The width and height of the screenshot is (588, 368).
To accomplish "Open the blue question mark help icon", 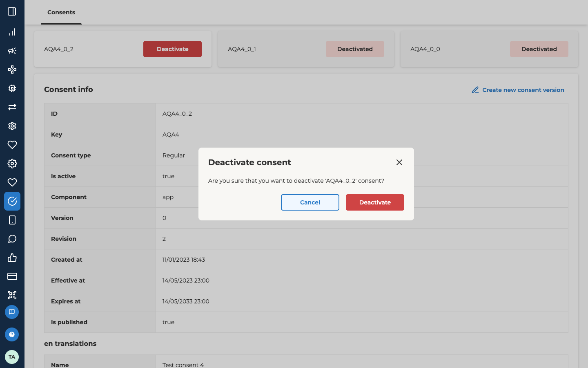I will pyautogui.click(x=12, y=334).
